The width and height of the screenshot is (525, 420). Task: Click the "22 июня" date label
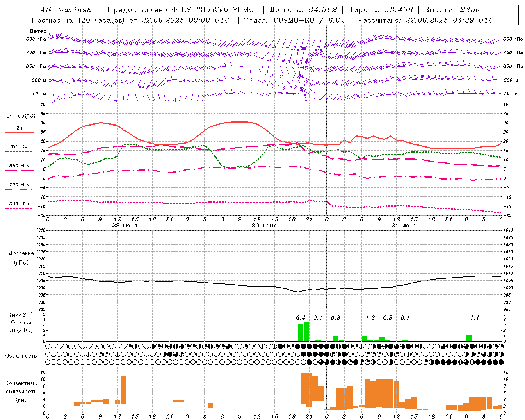pyautogui.click(x=125, y=225)
